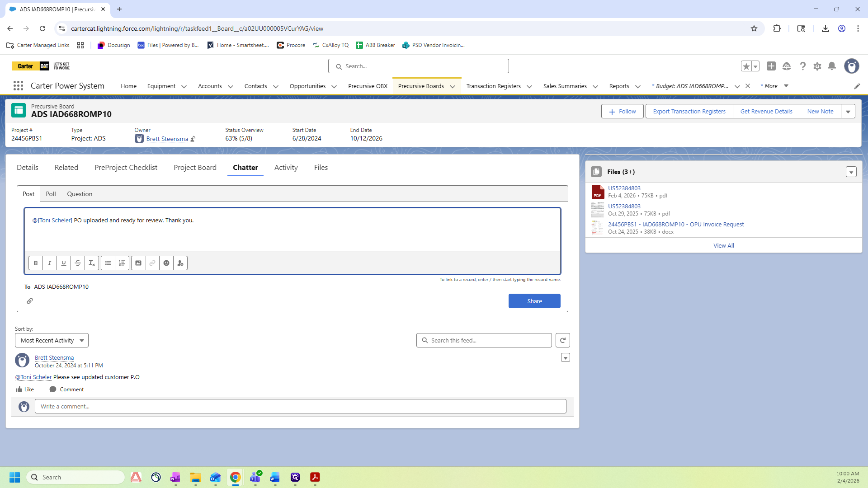
Task: Toggle italic formatting in post editor
Action: pyautogui.click(x=50, y=263)
